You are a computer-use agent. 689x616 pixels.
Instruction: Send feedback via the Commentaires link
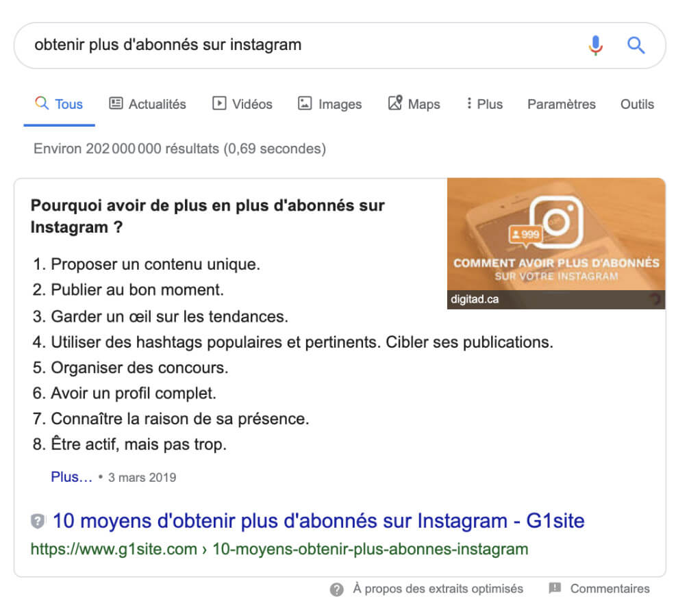pyautogui.click(x=610, y=589)
